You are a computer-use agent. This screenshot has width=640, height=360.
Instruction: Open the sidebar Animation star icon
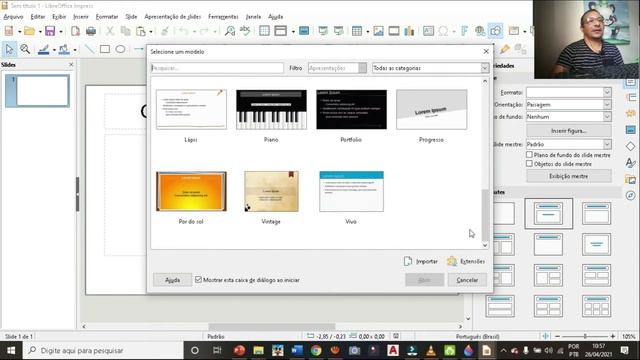631,113
